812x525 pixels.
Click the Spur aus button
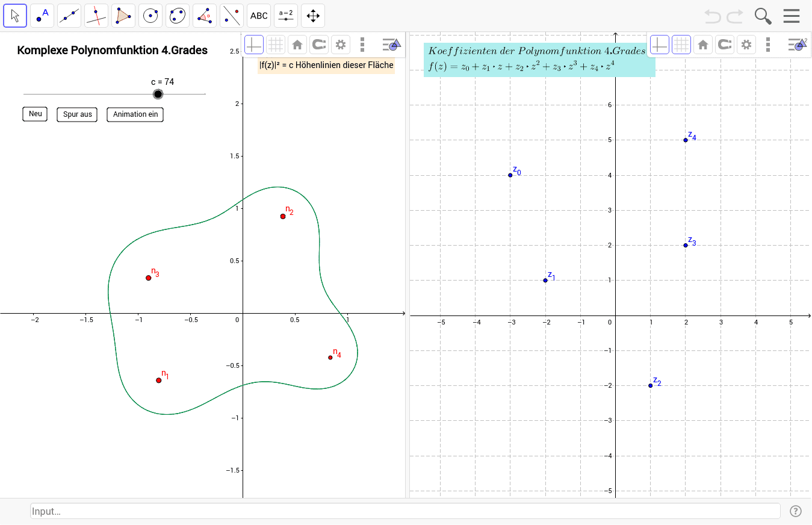coord(77,114)
